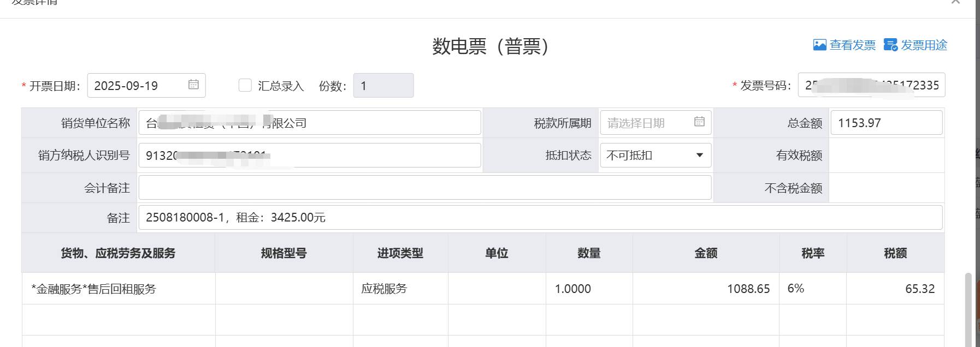Click the 销货单位名称 text field
This screenshot has height=347, width=980.
tap(309, 123)
